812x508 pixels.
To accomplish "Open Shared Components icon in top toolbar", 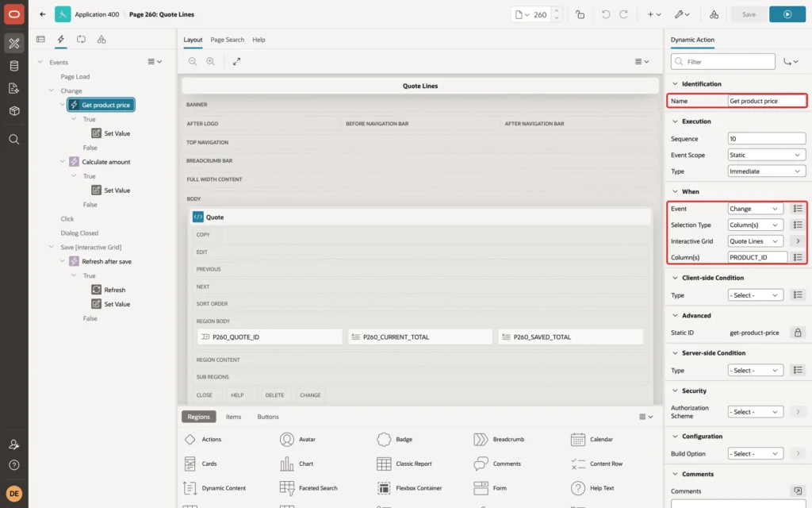I will tap(714, 14).
